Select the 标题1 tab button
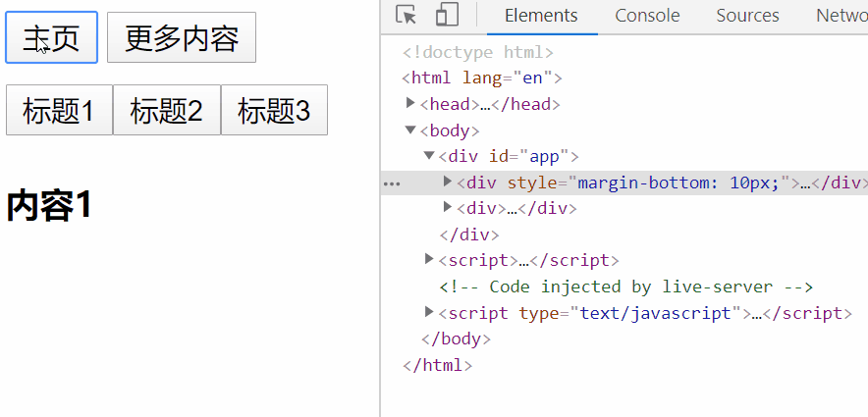 point(59,110)
